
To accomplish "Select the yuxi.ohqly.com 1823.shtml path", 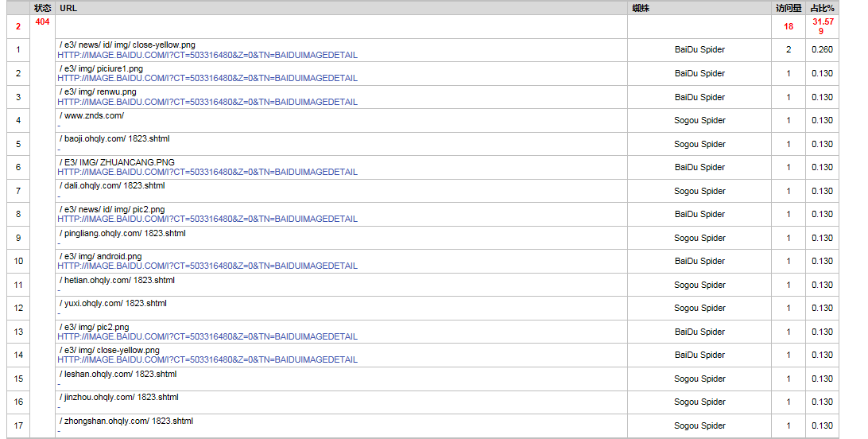I will tap(113, 303).
